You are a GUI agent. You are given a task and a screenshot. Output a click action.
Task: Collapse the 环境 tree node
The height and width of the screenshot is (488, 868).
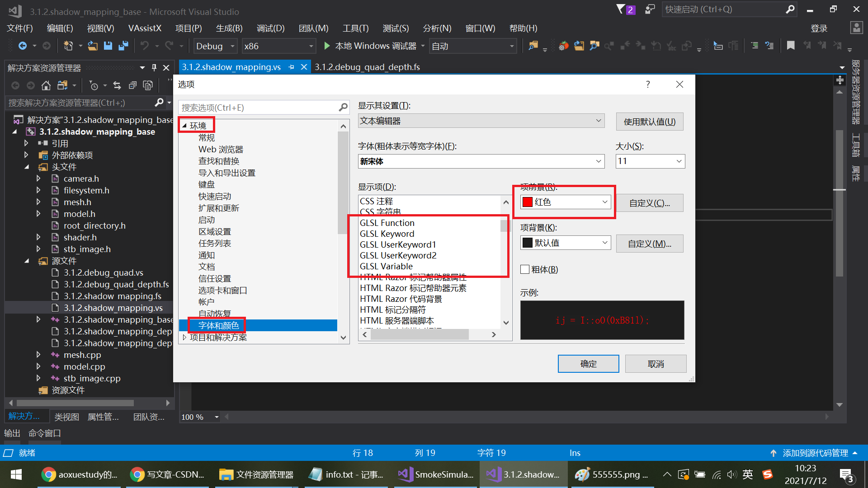coord(184,126)
